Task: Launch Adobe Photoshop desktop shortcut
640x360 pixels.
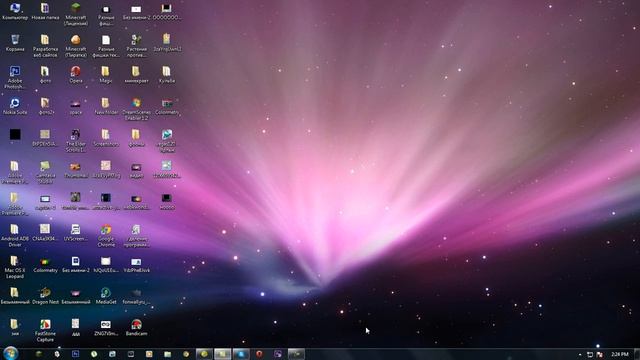Action: [15, 78]
